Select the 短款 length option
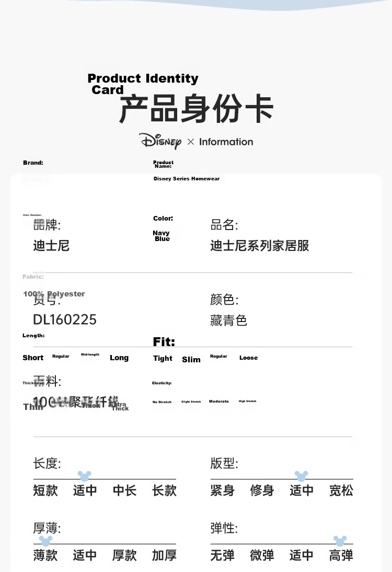 [x=45, y=490]
